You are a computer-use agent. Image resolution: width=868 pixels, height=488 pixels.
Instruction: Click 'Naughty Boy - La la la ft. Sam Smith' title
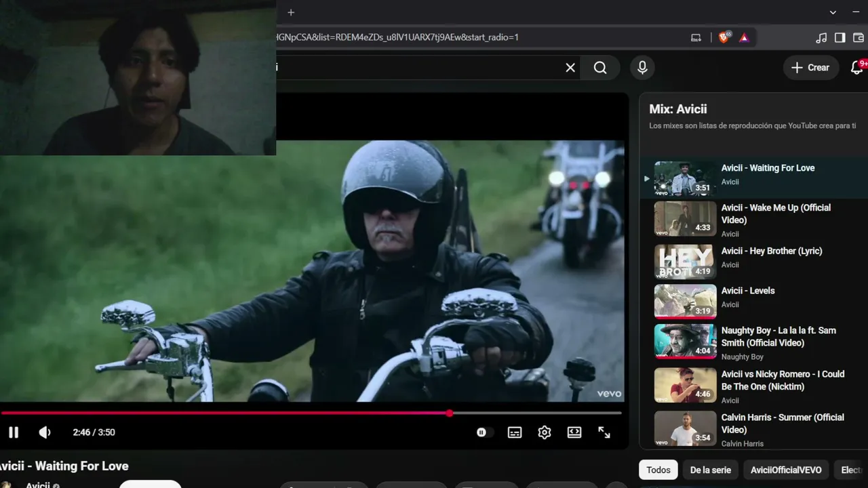click(x=778, y=337)
